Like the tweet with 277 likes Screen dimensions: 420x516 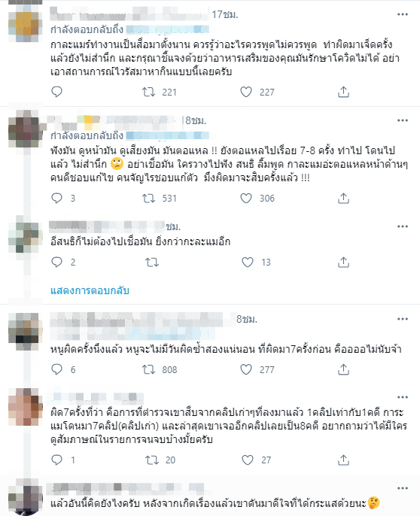tap(246, 369)
